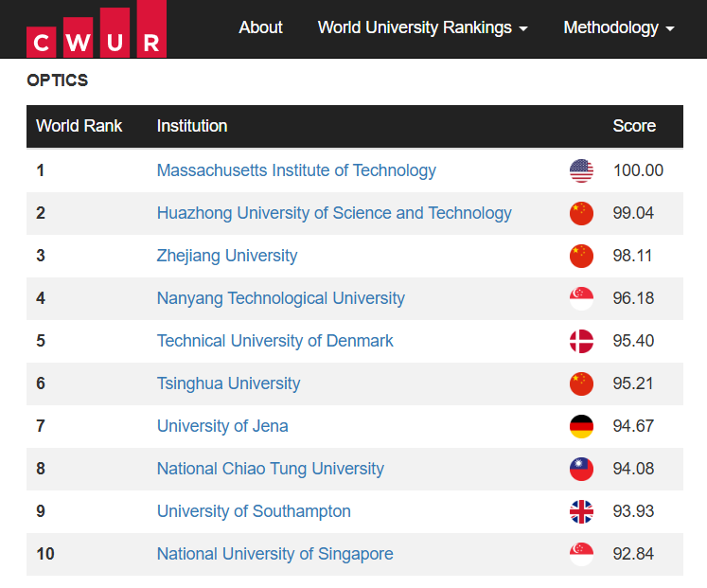Click the China flag beside Tsinghua University
Image resolution: width=707 pixels, height=588 pixels.
(x=581, y=383)
